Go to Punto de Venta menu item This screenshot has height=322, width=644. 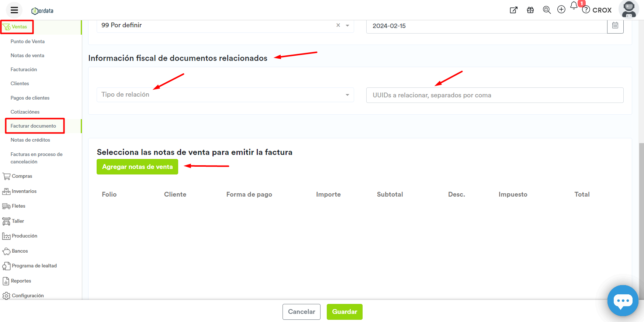[x=28, y=42]
